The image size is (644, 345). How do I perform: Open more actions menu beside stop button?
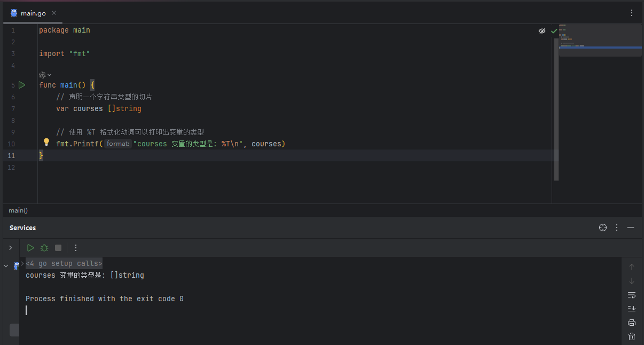click(76, 248)
